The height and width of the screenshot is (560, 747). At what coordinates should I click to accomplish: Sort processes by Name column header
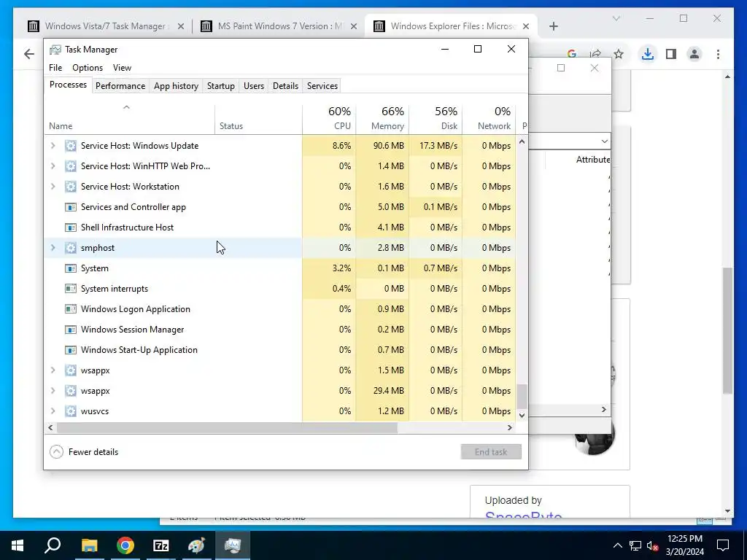(130, 120)
